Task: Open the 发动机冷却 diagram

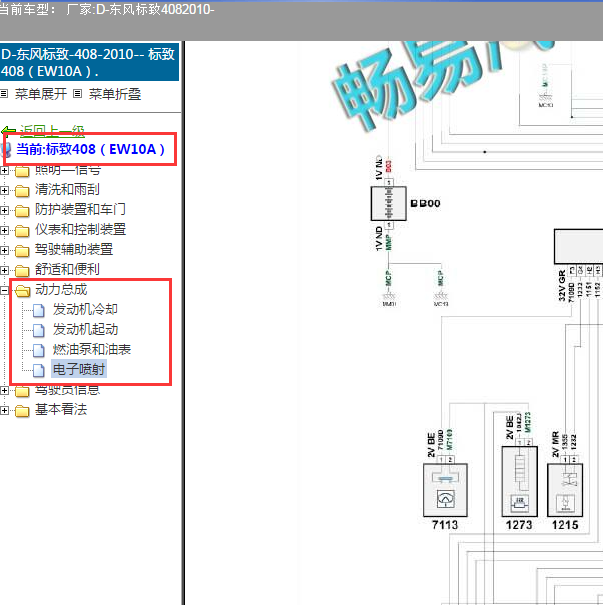Action: (85, 309)
